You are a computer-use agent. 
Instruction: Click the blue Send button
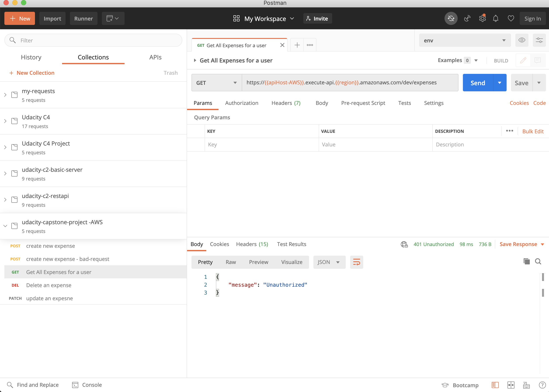[477, 83]
